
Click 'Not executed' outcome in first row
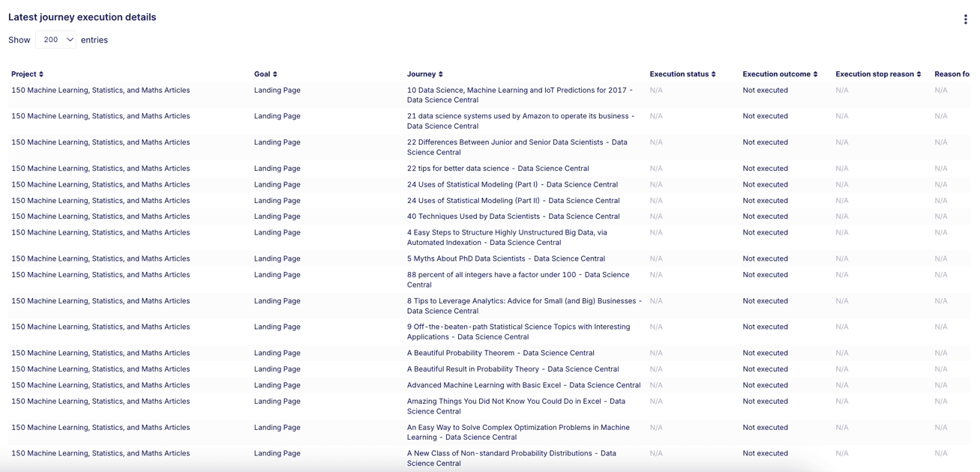pyautogui.click(x=765, y=91)
